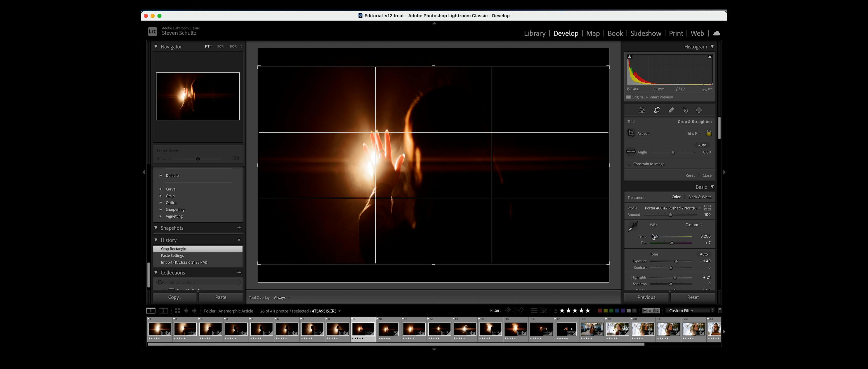Select the Edit sliders tool icon
Image resolution: width=868 pixels, height=369 pixels.
[x=642, y=110]
